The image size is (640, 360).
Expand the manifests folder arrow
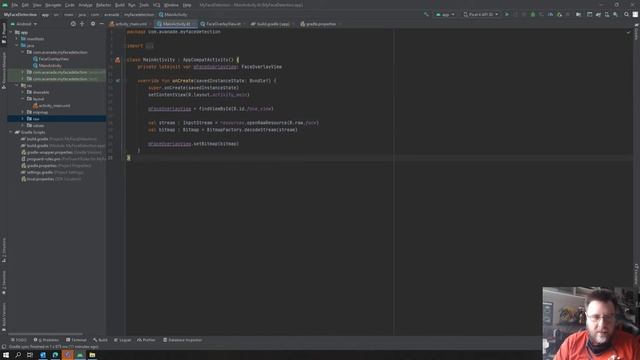17,39
